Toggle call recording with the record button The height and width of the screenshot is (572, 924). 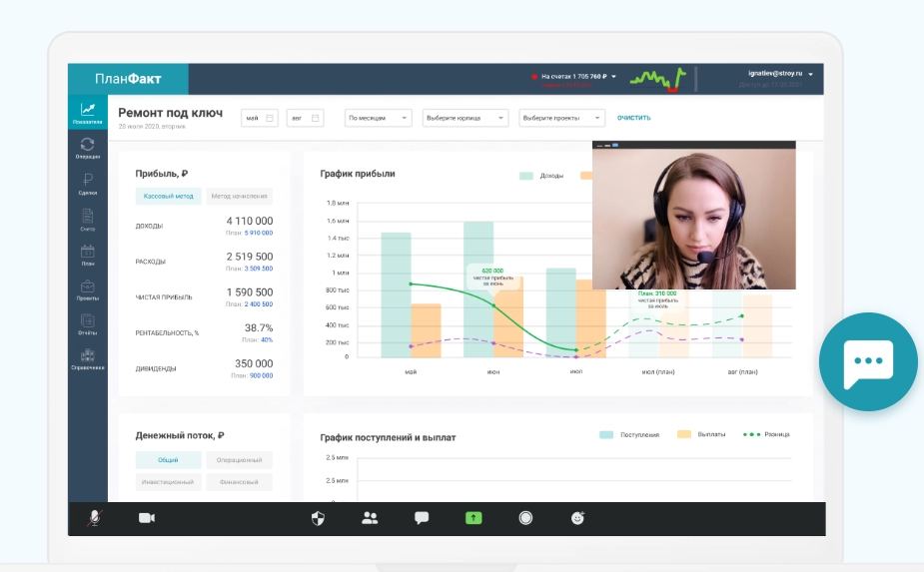pyautogui.click(x=525, y=518)
